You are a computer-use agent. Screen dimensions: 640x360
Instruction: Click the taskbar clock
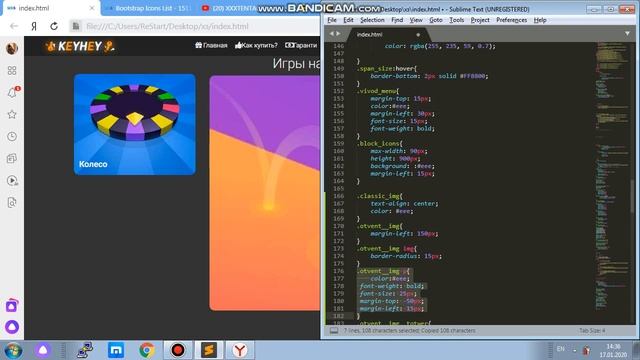pyautogui.click(x=613, y=350)
